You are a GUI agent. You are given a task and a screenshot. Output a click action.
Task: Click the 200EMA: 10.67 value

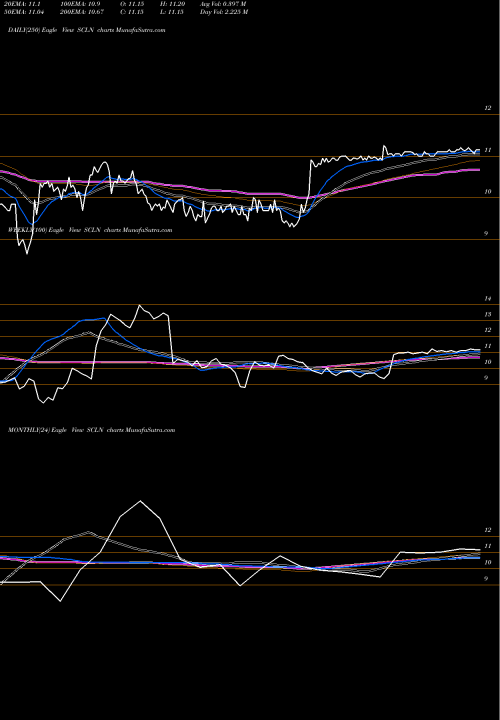click(x=80, y=12)
